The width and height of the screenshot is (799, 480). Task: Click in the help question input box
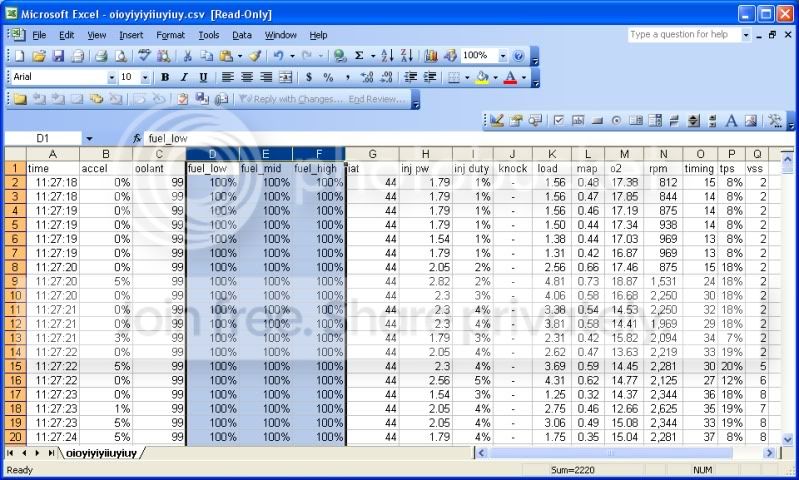click(684, 35)
